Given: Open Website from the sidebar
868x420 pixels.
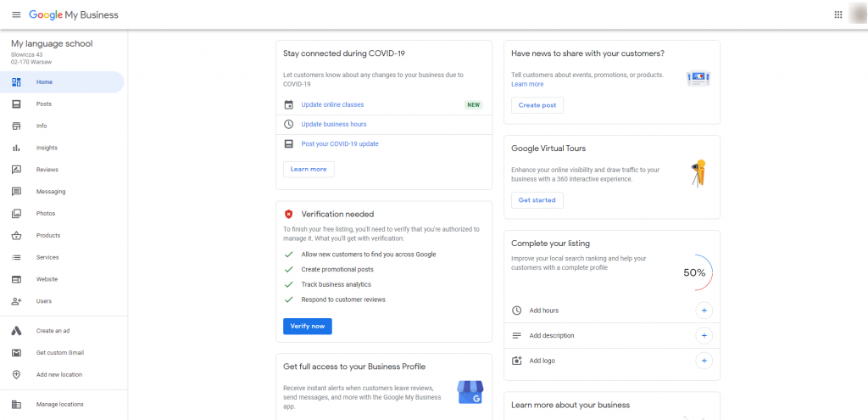Looking at the screenshot, I should point(47,279).
